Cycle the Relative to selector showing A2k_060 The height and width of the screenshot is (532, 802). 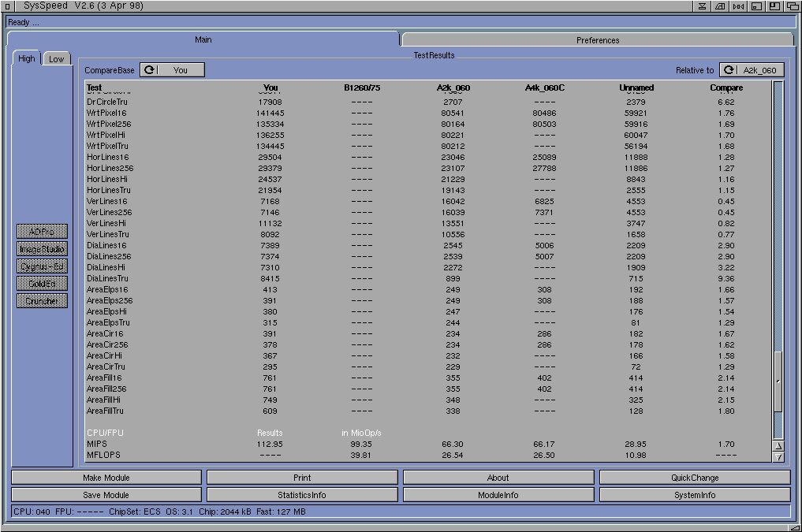point(752,70)
